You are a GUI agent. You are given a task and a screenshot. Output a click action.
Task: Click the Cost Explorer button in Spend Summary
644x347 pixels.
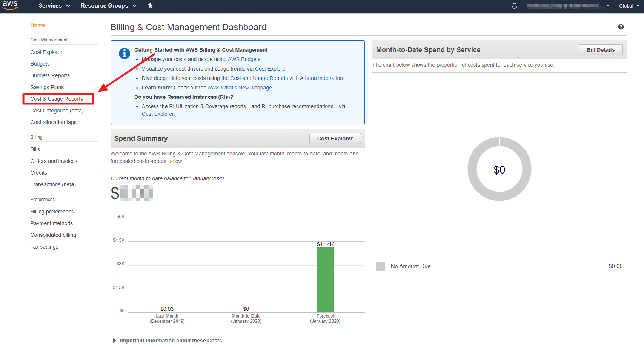[x=335, y=138]
